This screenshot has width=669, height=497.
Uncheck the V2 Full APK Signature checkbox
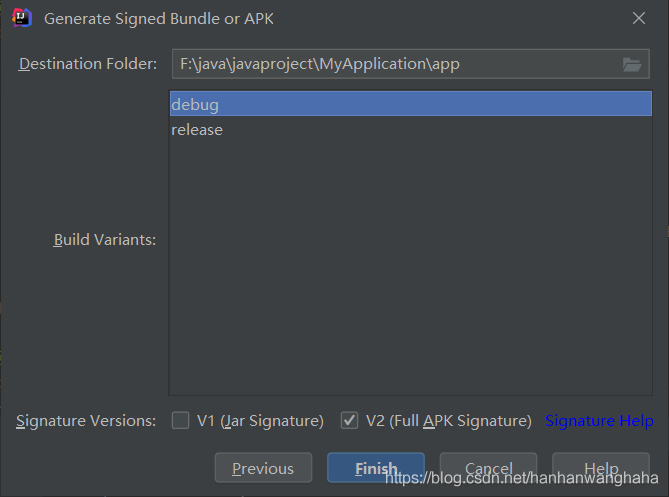click(349, 421)
